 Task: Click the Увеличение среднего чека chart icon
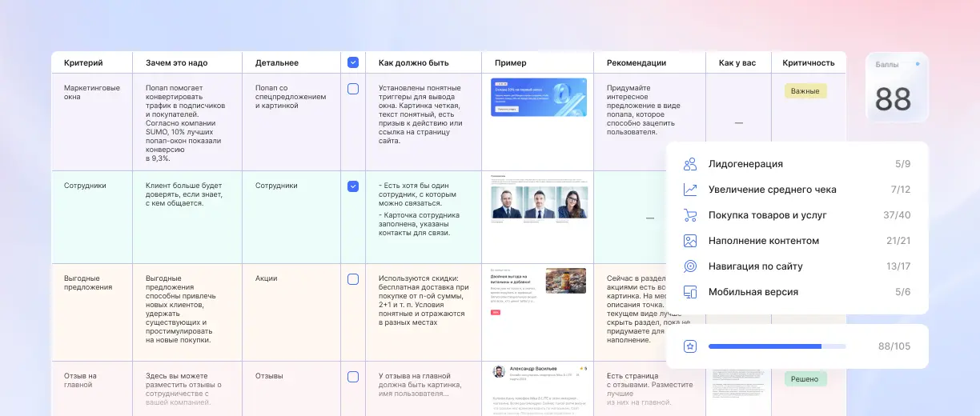[690, 190]
